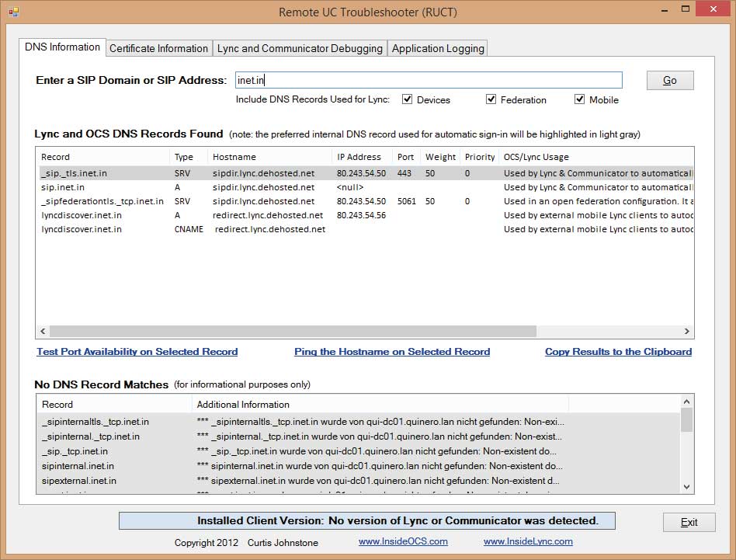Click the Exit button
Image resolution: width=736 pixels, height=560 pixels.
[x=689, y=522]
